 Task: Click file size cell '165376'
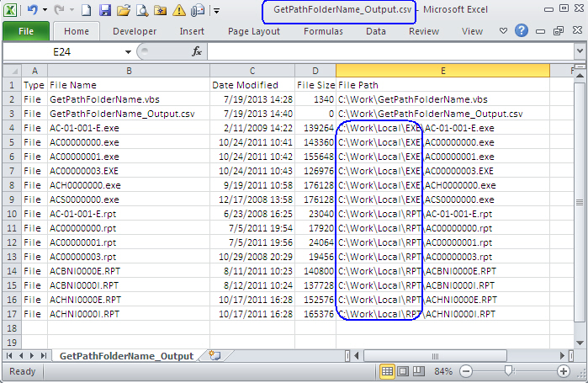[x=315, y=314]
